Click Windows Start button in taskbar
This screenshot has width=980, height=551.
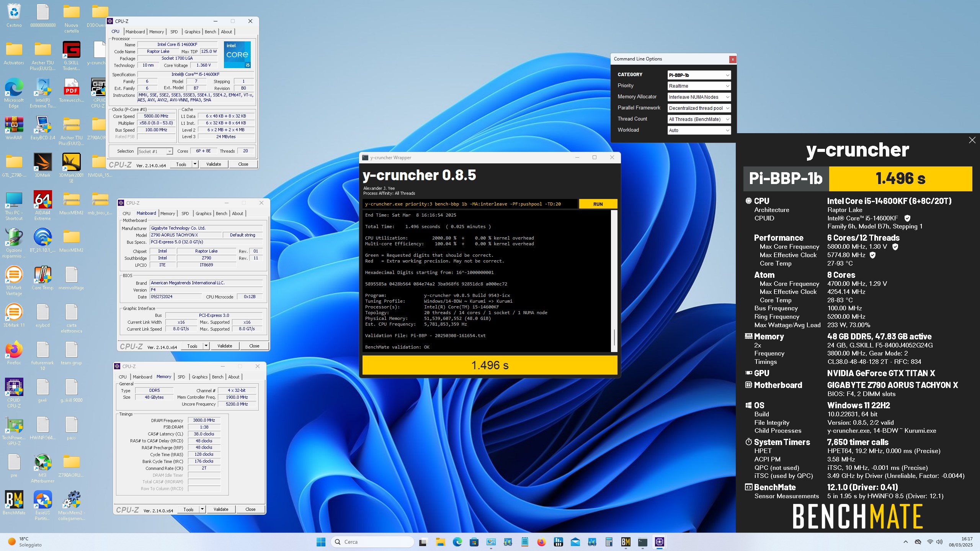click(x=321, y=542)
